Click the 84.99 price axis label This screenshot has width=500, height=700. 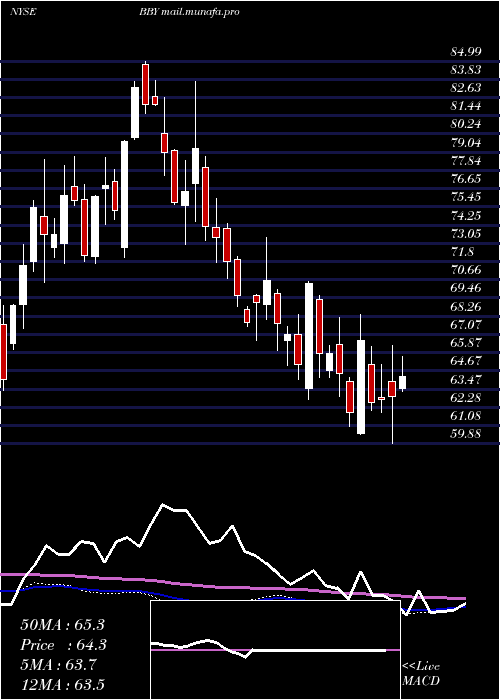(x=466, y=52)
